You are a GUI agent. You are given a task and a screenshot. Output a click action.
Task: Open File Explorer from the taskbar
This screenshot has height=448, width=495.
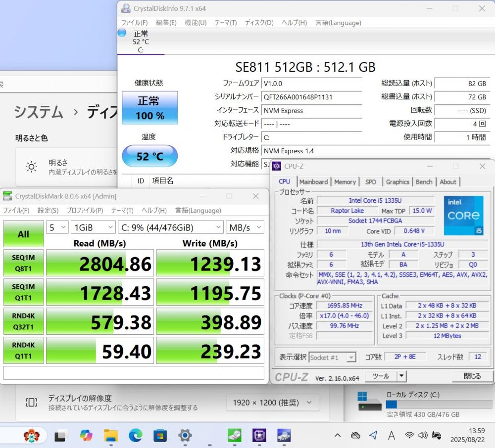[111, 435]
